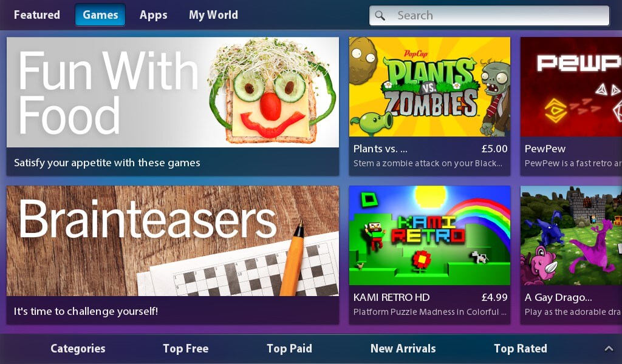This screenshot has height=364, width=622.
Task: Expand the bottom bar chevron arrow
Action: [609, 349]
